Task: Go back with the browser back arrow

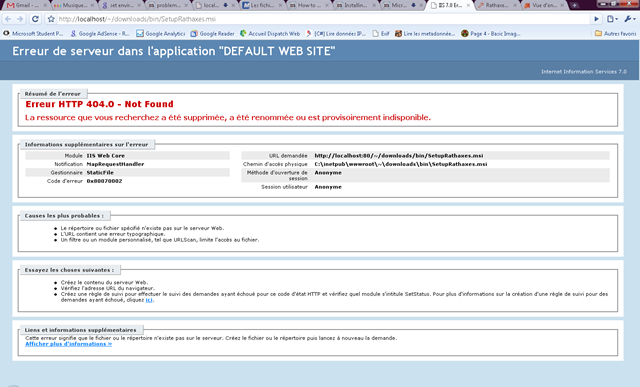Action: pos(8,19)
